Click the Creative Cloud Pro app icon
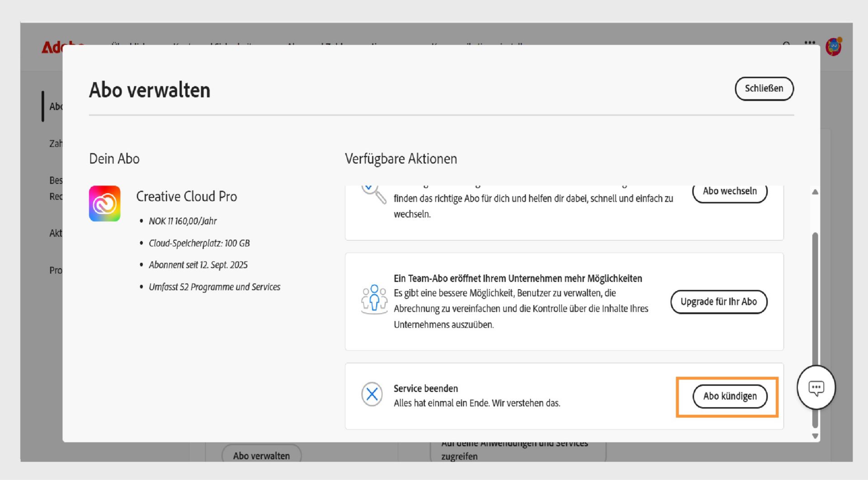The width and height of the screenshot is (868, 480). pos(104,204)
